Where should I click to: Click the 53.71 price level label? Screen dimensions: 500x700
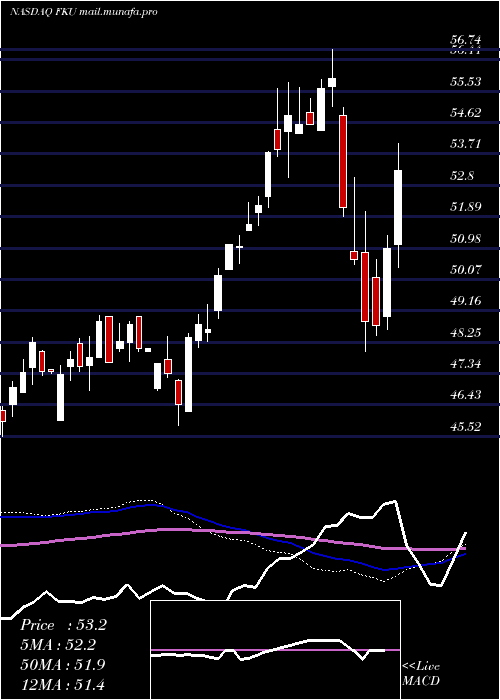coord(466,144)
